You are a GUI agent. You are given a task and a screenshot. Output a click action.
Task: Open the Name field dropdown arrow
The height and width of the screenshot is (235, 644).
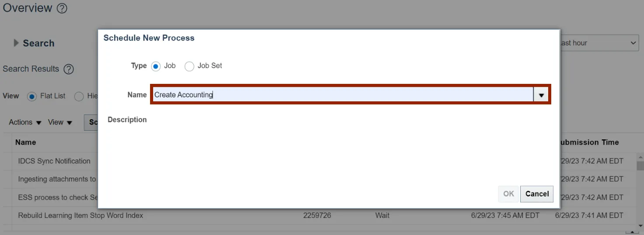(541, 95)
